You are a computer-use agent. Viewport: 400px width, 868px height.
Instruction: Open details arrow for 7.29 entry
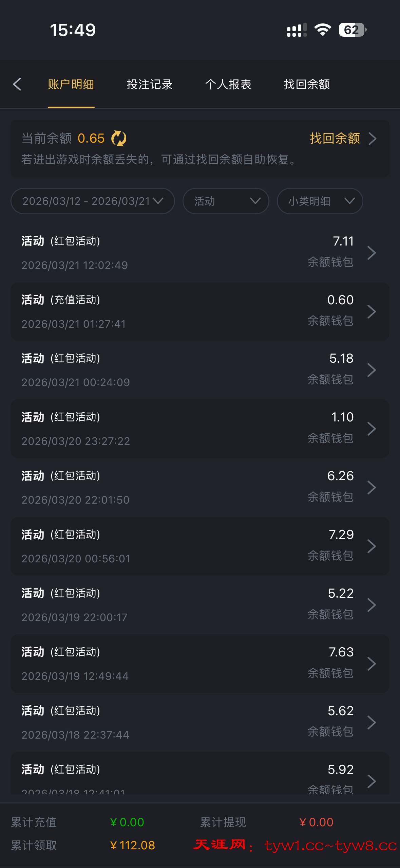[x=372, y=546]
